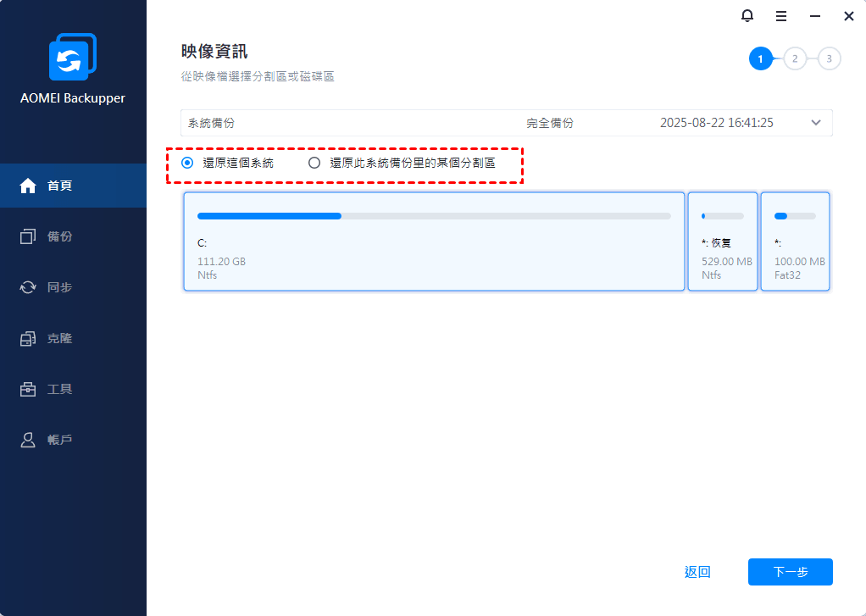Screen dimensions: 866x616
Task: Click the clone icon beside 克隆
Action: (x=28, y=338)
